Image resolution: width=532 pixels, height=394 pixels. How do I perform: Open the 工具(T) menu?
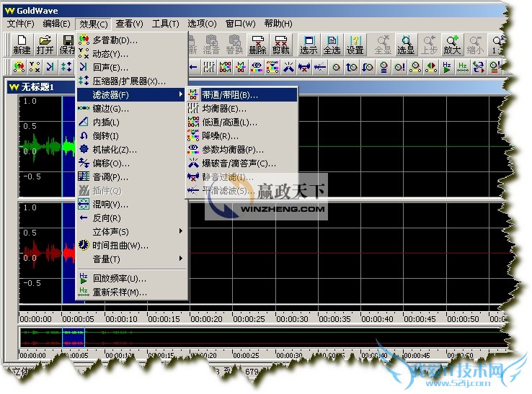click(x=165, y=24)
